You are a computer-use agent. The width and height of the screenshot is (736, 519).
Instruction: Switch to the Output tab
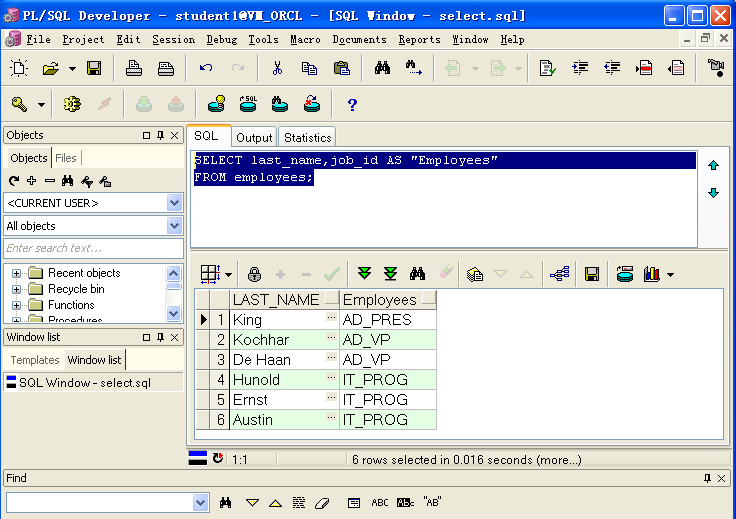254,137
